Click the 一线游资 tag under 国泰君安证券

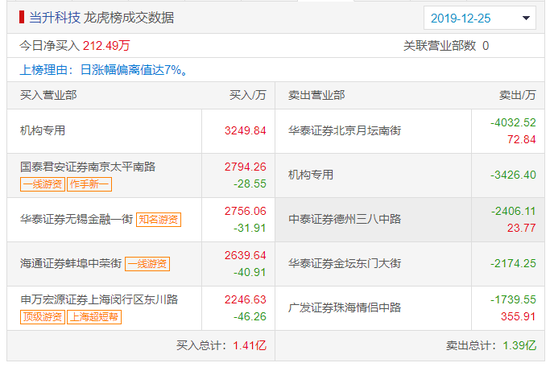42,184
